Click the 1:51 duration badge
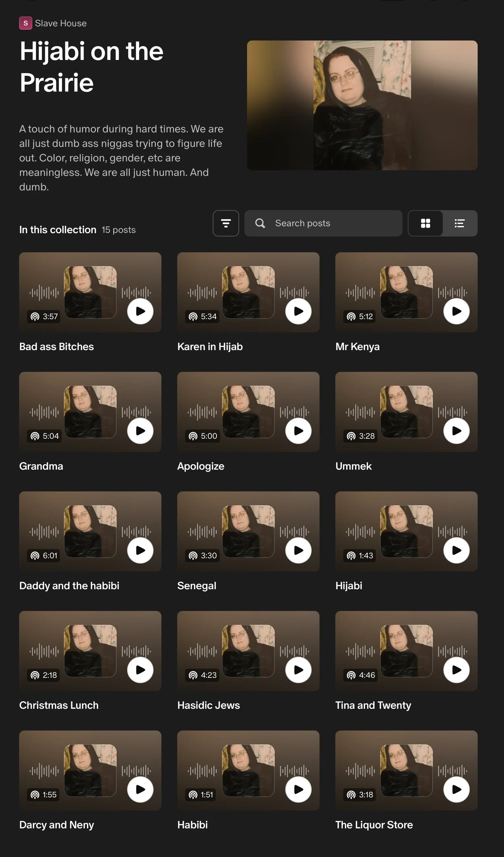 click(x=201, y=795)
